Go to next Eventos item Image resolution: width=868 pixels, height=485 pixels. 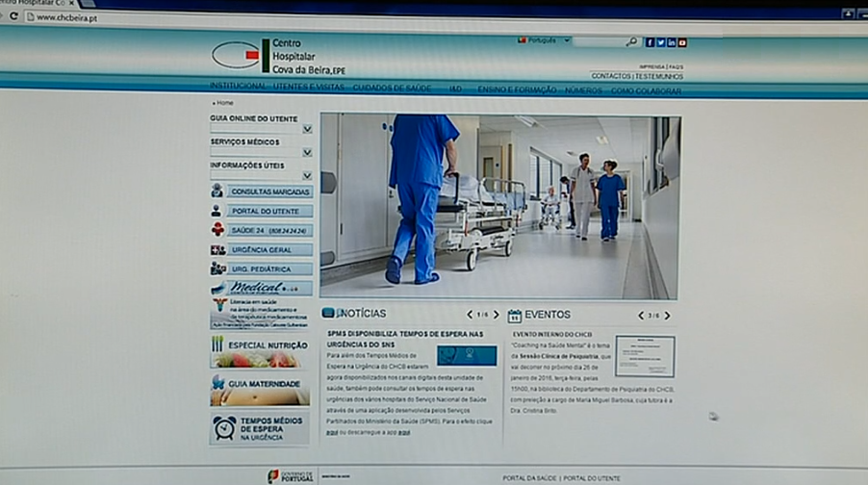coord(667,316)
